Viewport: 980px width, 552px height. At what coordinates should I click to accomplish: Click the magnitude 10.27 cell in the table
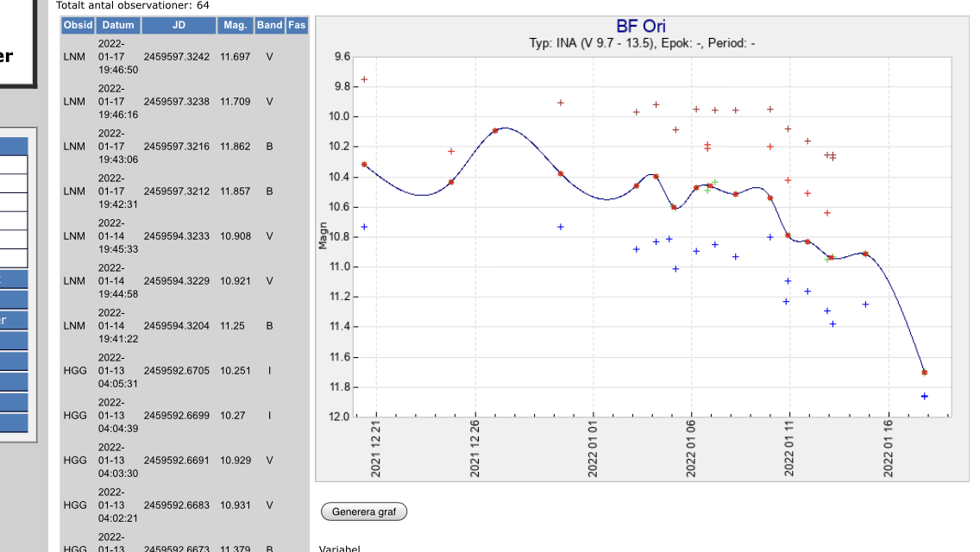click(235, 416)
